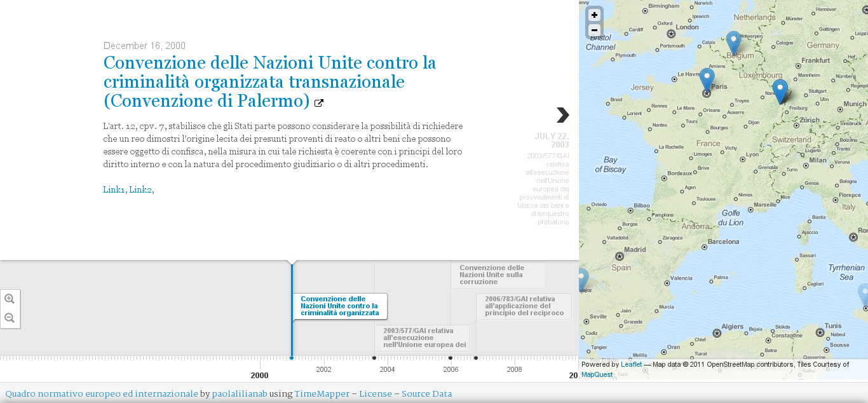The height and width of the screenshot is (403, 868).
Task: Open Link1 reference
Action: pos(114,189)
